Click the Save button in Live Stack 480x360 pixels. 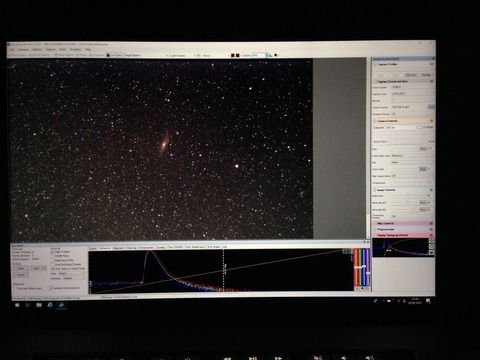point(36,268)
